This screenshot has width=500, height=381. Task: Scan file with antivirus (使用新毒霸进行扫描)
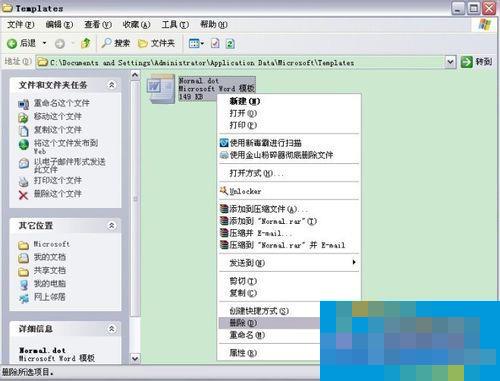click(x=289, y=143)
